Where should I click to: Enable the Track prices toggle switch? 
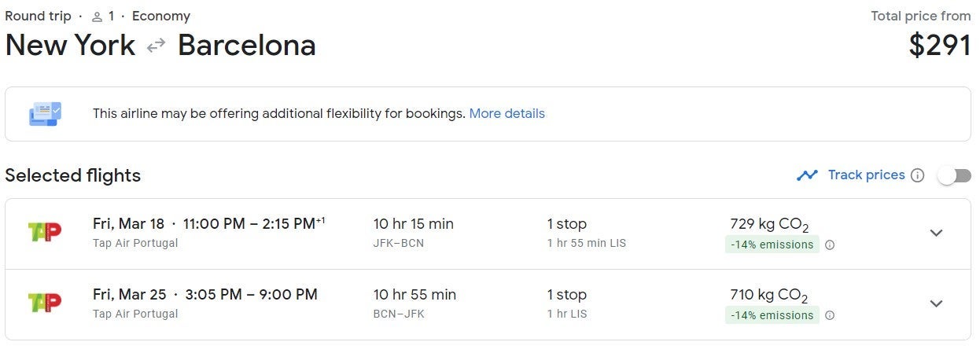pos(954,175)
